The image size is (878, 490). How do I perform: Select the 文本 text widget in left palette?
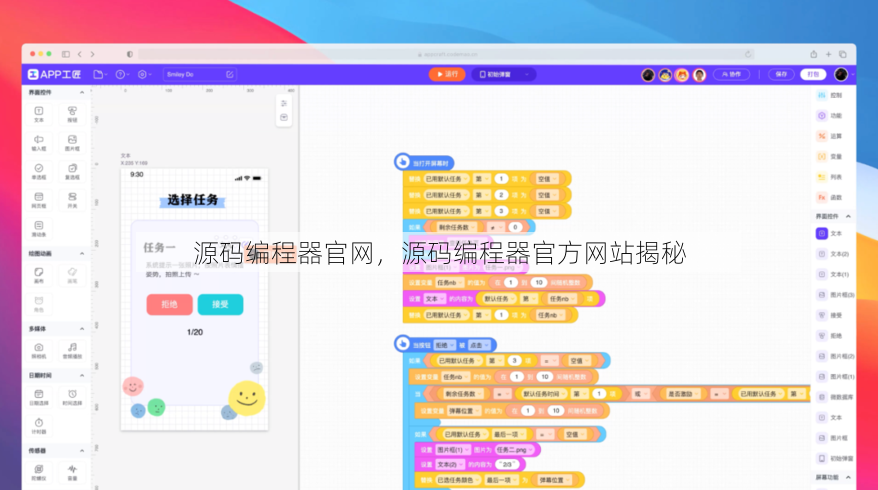[x=39, y=114]
